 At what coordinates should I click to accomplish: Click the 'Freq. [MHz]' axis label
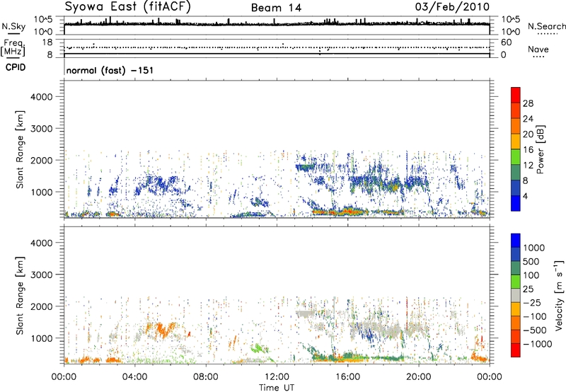pos(13,48)
